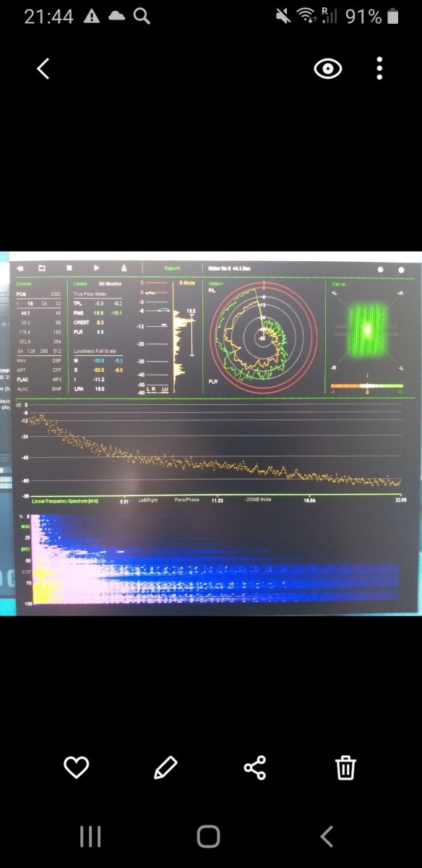Edit the photo with the pencil icon
The width and height of the screenshot is (422, 868).
(165, 767)
